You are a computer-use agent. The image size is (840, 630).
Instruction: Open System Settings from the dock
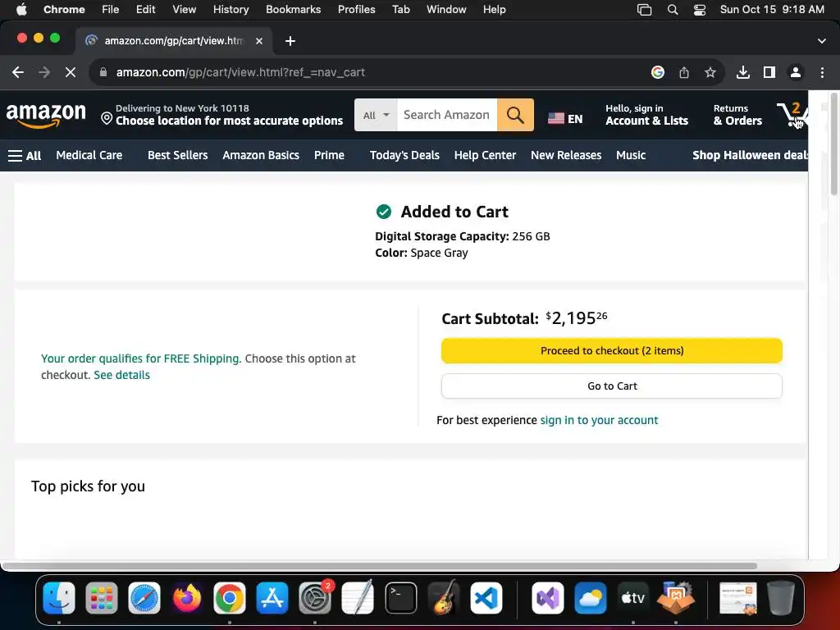[x=315, y=598]
